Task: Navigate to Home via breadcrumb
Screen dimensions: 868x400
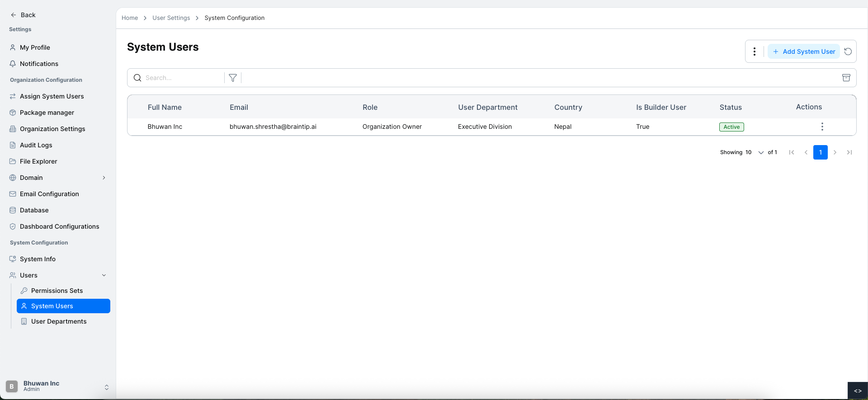Action: (x=130, y=18)
